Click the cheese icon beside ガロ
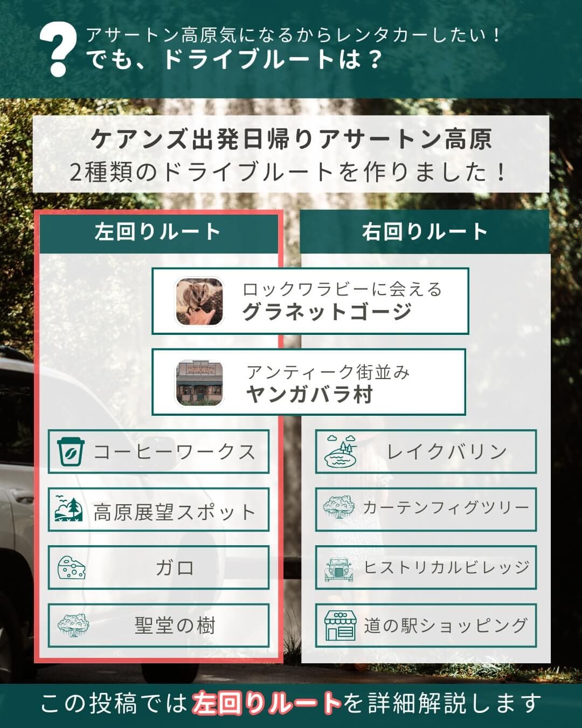The width and height of the screenshot is (582, 728). coord(72,568)
